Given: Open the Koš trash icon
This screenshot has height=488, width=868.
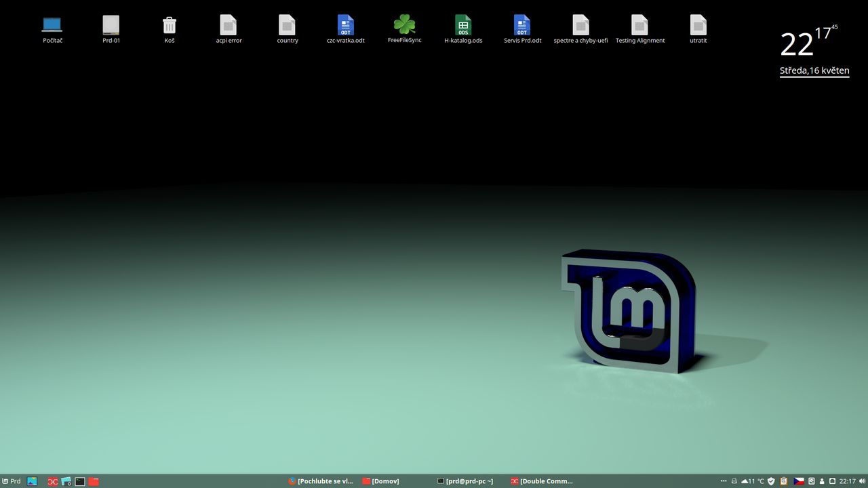Looking at the screenshot, I should click(170, 30).
